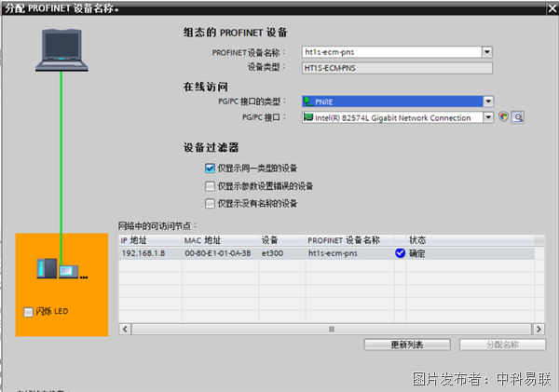The image size is (559, 392).
Task: Click the right arrow of horizontal scrollbar
Action: pos(539,329)
